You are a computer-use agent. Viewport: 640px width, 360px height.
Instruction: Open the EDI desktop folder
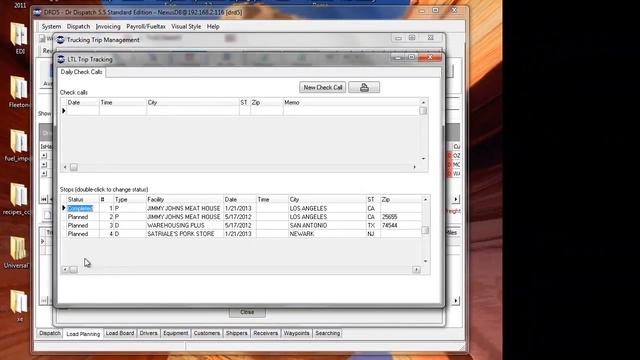point(19,38)
